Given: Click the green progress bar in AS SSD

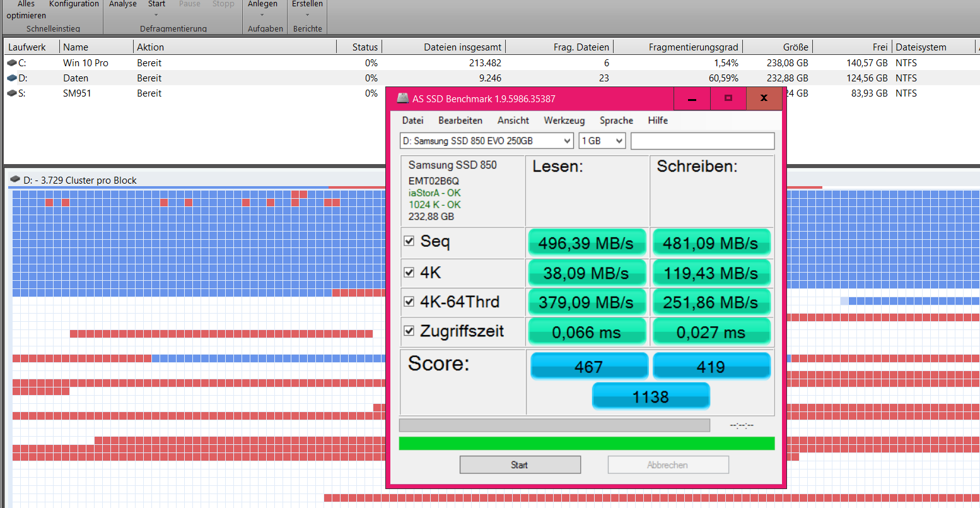Looking at the screenshot, I should [586, 443].
